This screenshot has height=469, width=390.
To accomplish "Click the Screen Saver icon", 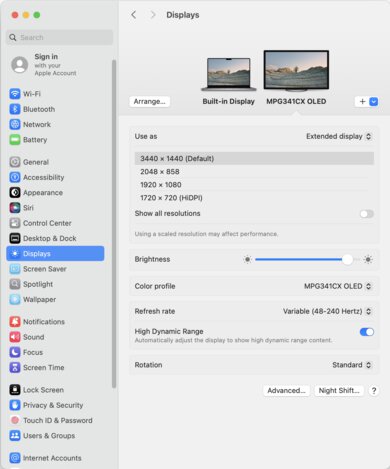I will [x=15, y=269].
